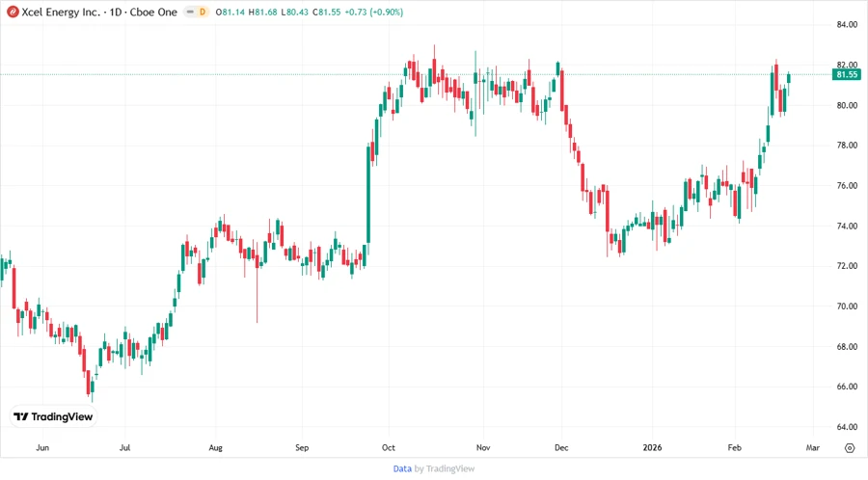Screen dimensions: 868x480
Task: Click the Feb label on time axis
Action: tap(735, 447)
